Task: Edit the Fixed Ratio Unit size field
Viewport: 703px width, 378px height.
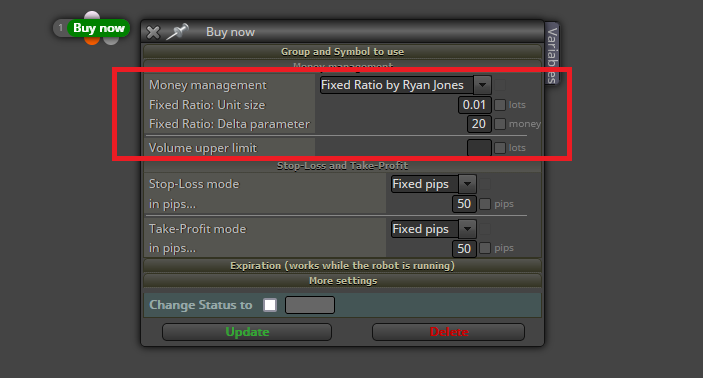Action: tap(474, 105)
